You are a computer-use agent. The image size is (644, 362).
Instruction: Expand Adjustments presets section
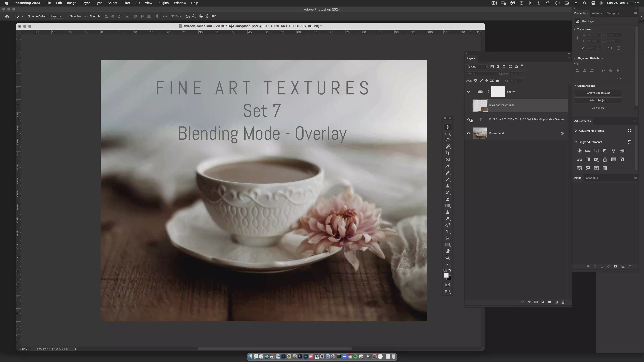coord(576,131)
